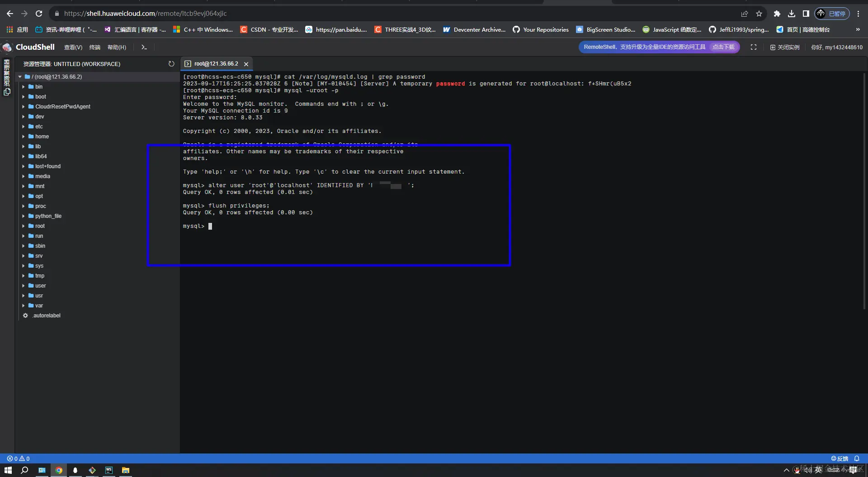Click the terminal vertical scrollbar
Viewport: 868px width, 477px height.
864,191
